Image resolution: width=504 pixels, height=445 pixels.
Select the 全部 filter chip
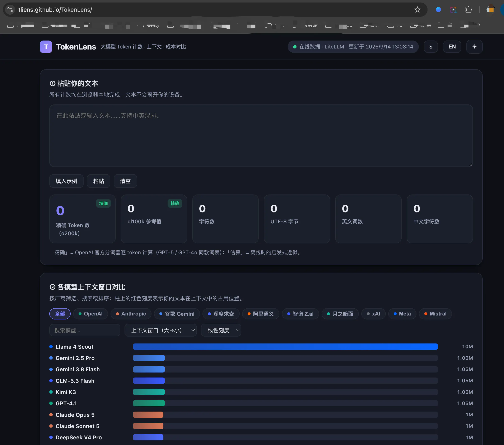coord(60,314)
